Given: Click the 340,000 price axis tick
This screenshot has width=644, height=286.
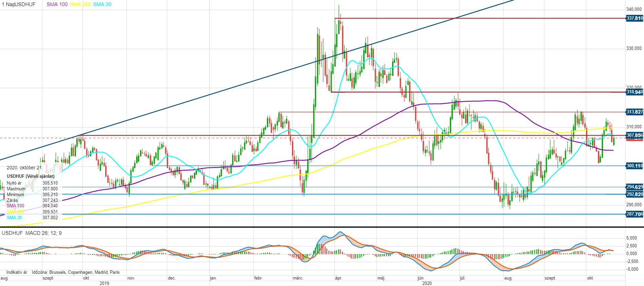Looking at the screenshot, I should (634, 9).
